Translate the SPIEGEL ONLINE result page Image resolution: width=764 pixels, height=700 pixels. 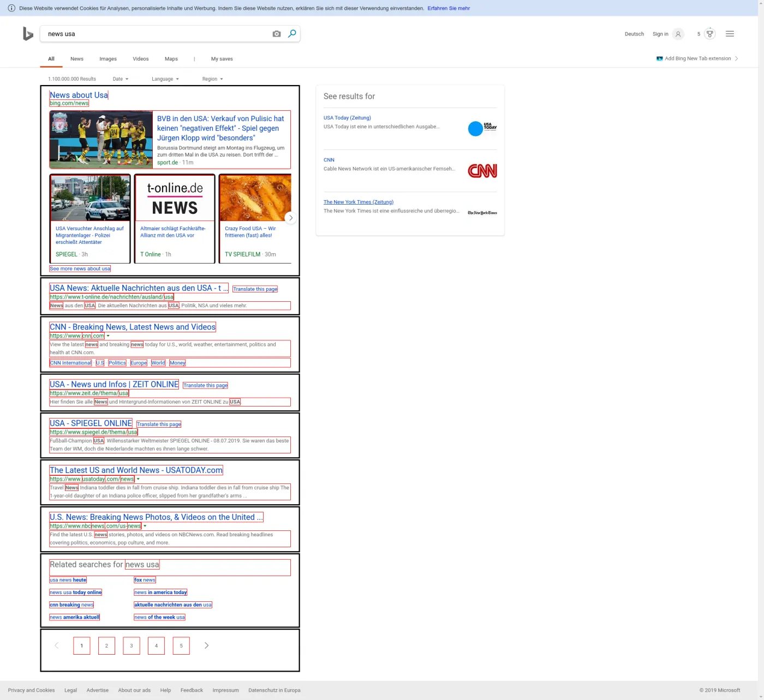click(159, 424)
